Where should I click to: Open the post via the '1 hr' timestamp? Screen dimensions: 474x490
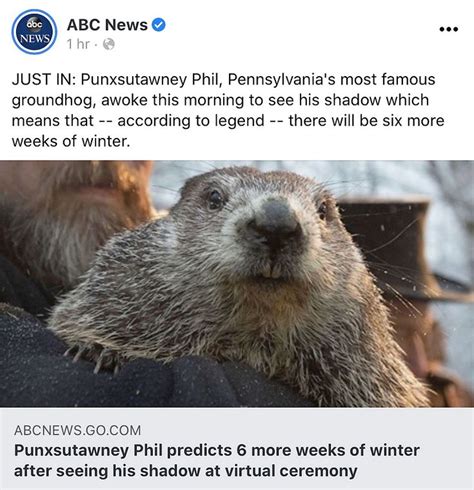click(x=78, y=44)
